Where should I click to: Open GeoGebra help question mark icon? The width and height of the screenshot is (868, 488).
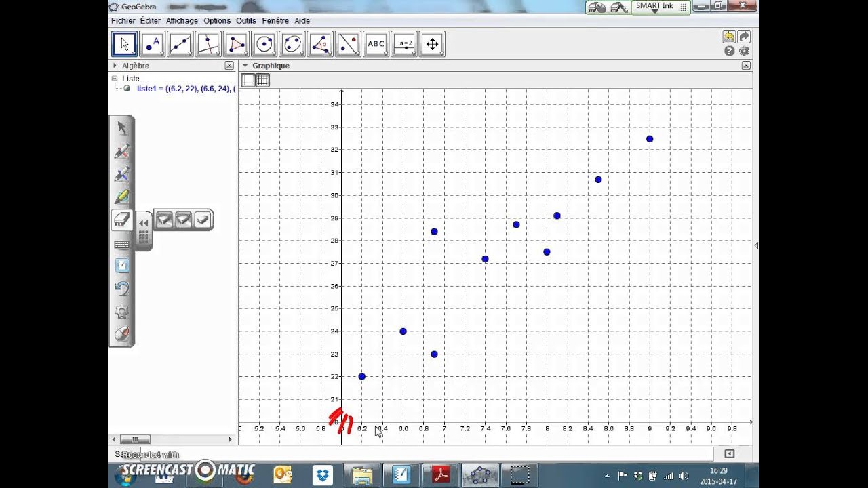[730, 51]
